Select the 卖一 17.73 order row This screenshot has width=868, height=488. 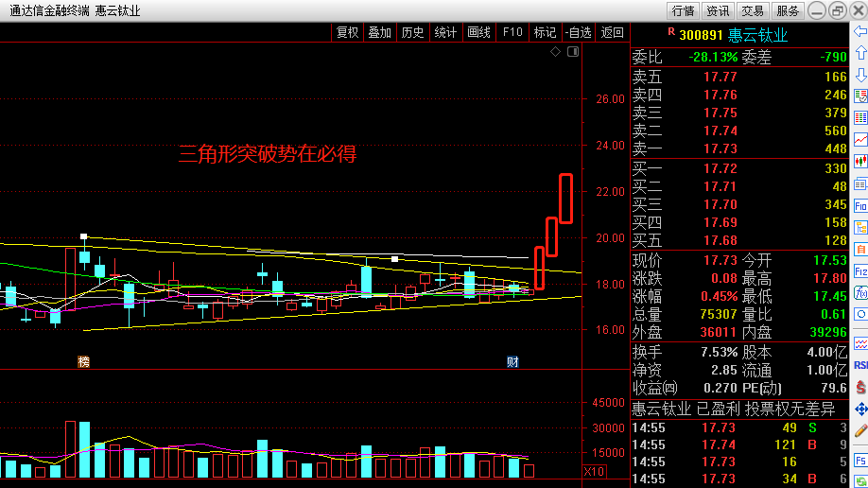739,149
